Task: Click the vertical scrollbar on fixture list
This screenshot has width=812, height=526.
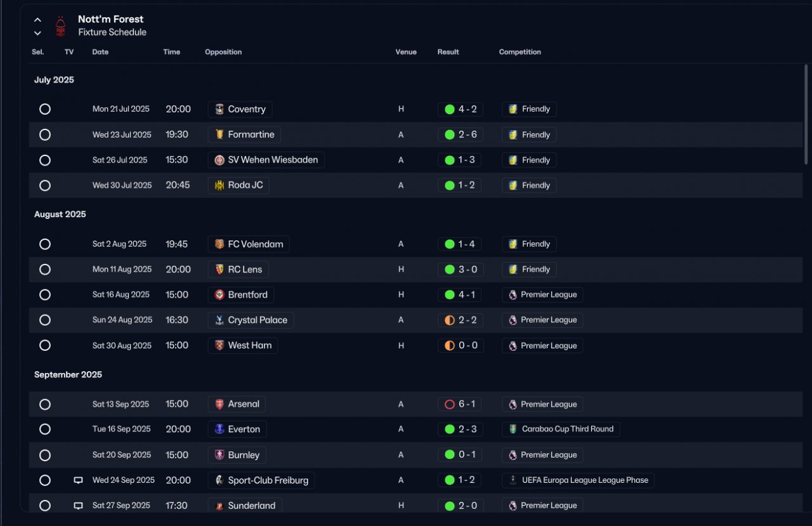Action: pyautogui.click(x=806, y=114)
